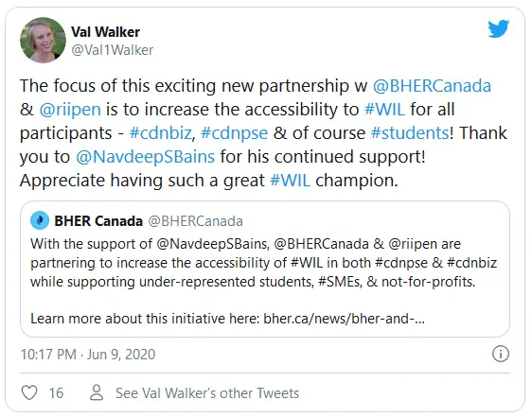The width and height of the screenshot is (532, 417).
Task: Open the #students hashtag
Action: [410, 133]
